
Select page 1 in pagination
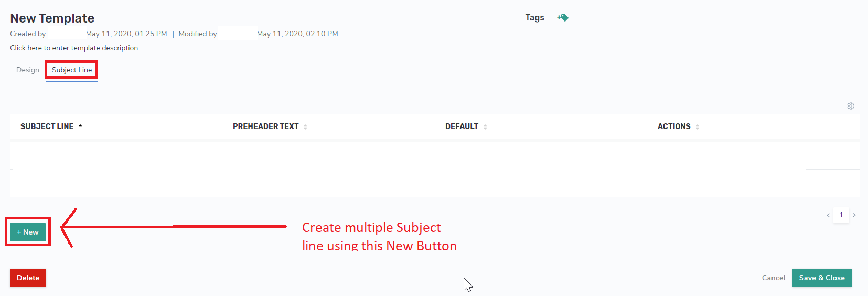coord(841,215)
